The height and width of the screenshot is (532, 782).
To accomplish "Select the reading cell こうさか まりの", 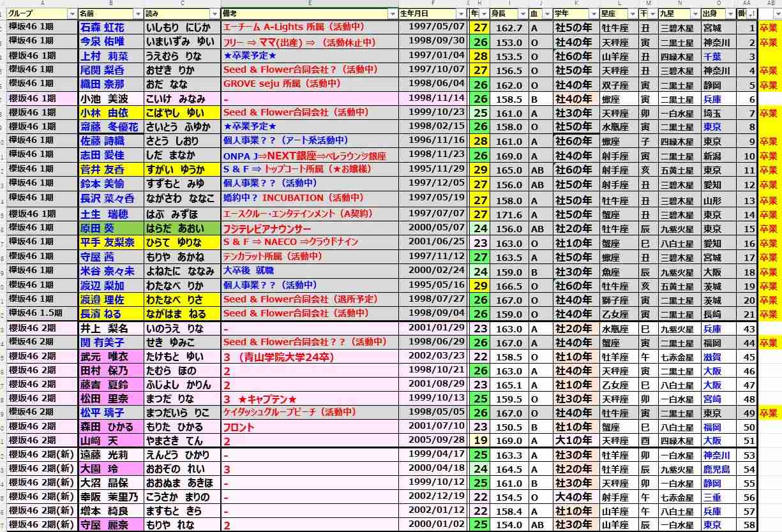I will [183, 498].
